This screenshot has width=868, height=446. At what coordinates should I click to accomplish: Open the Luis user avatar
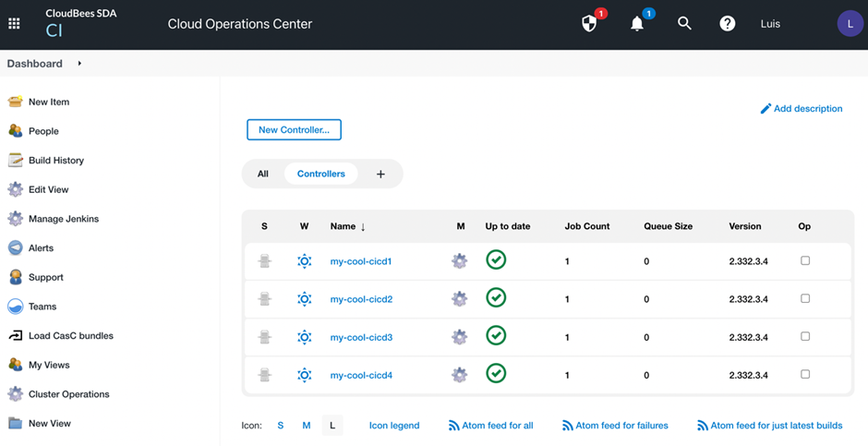coord(850,24)
